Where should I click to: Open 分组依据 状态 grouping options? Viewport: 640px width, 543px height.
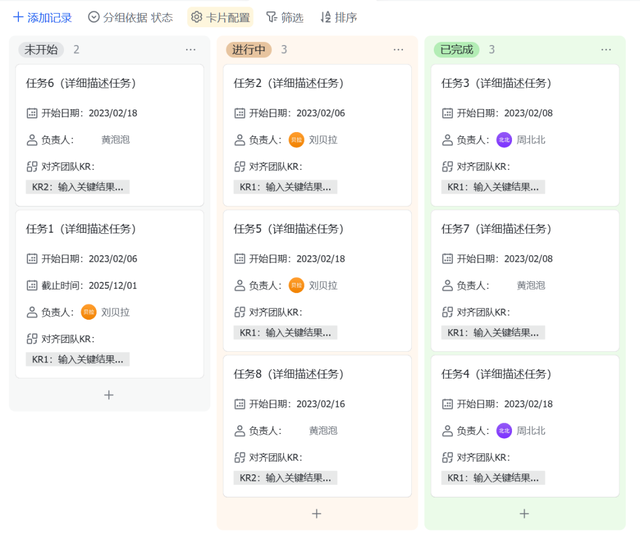[130, 17]
